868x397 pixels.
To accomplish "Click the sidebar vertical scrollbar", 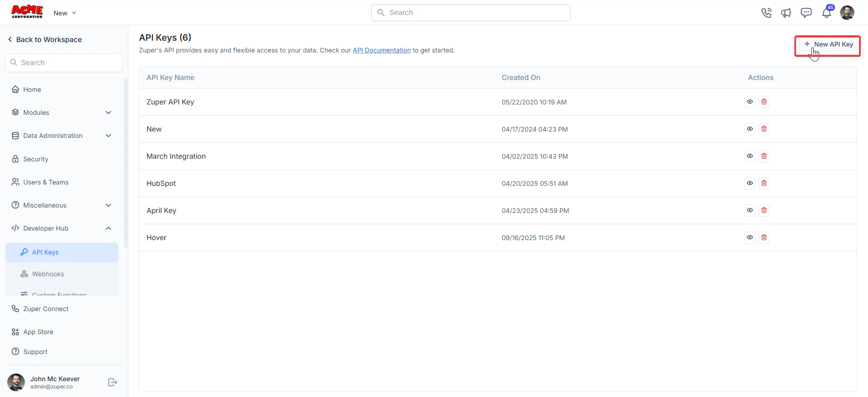I will coord(126,163).
